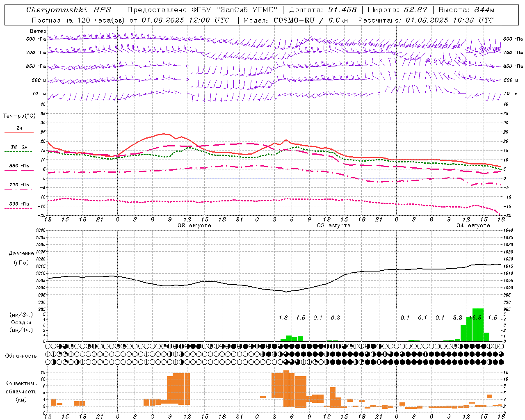The height and width of the screenshot is (420, 525).
Task: Click the 3.3 precipitation value
Action: (x=457, y=318)
